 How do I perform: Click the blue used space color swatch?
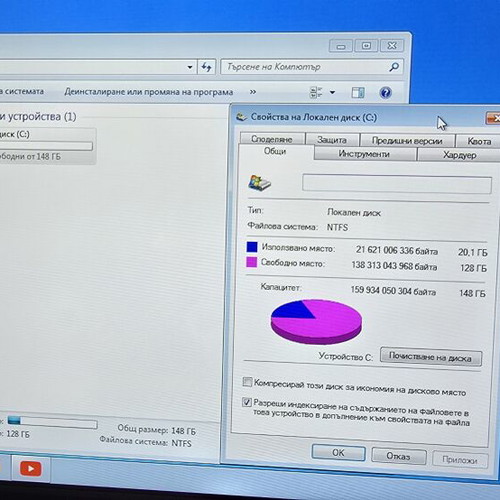tap(252, 247)
